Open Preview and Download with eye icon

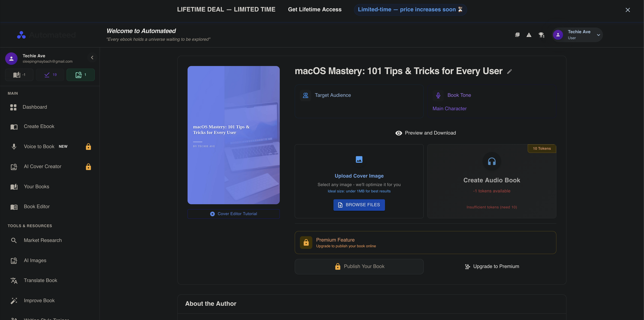click(x=426, y=133)
